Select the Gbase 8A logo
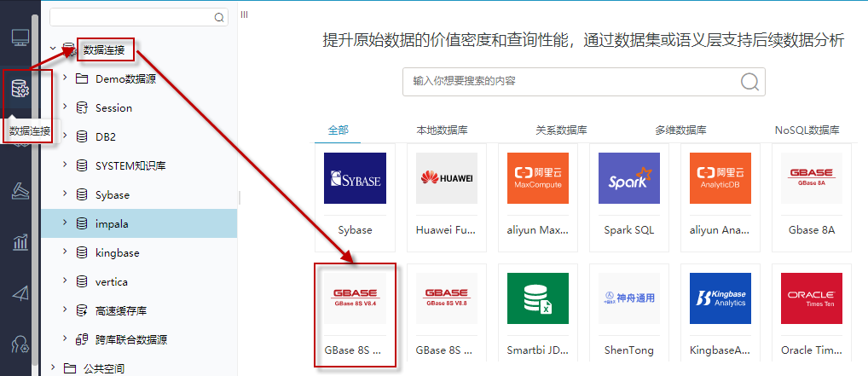 point(812,178)
